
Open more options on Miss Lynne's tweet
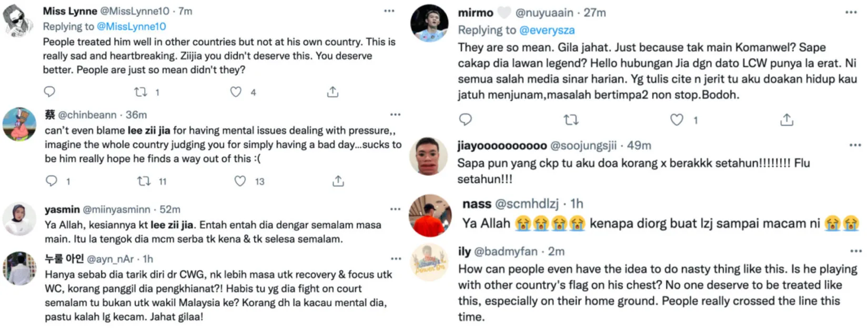389,11
